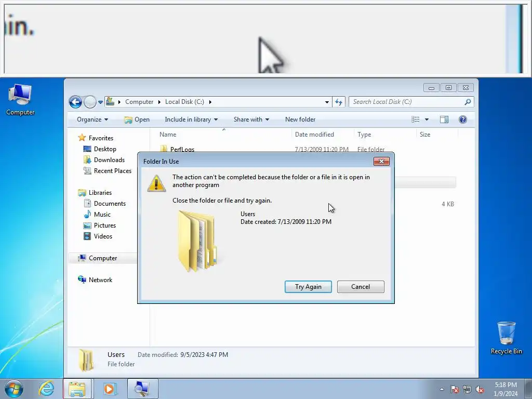Sort by Date modified column header
This screenshot has width=532, height=399.
(x=323, y=135)
